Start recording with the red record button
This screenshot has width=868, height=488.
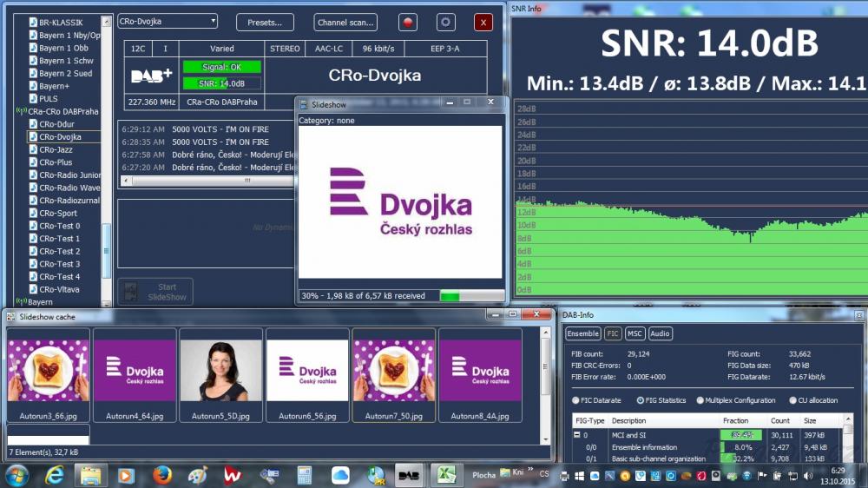(x=408, y=23)
